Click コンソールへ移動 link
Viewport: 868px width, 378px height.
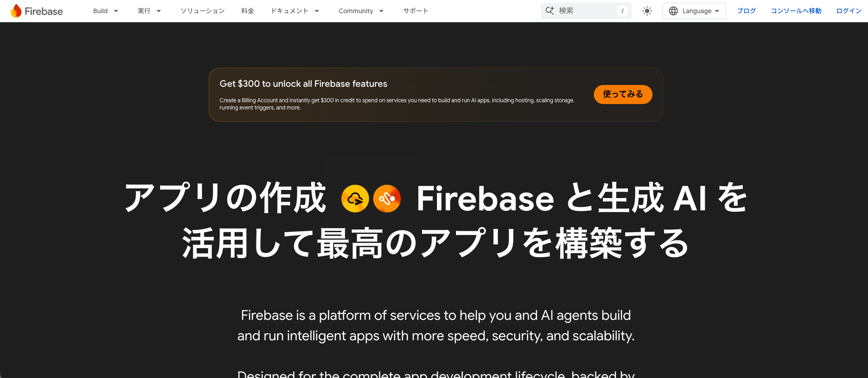click(x=796, y=11)
